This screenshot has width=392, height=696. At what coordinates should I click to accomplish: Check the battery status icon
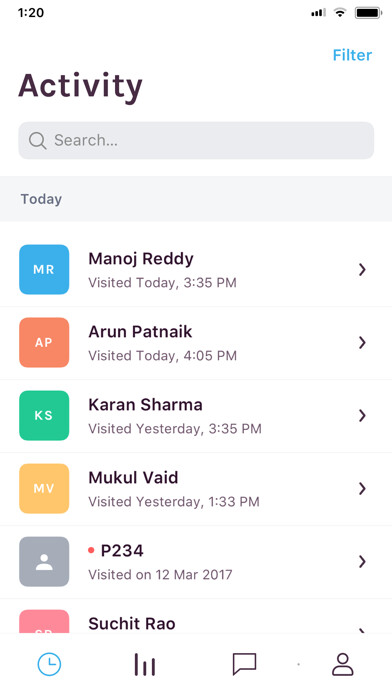click(368, 13)
